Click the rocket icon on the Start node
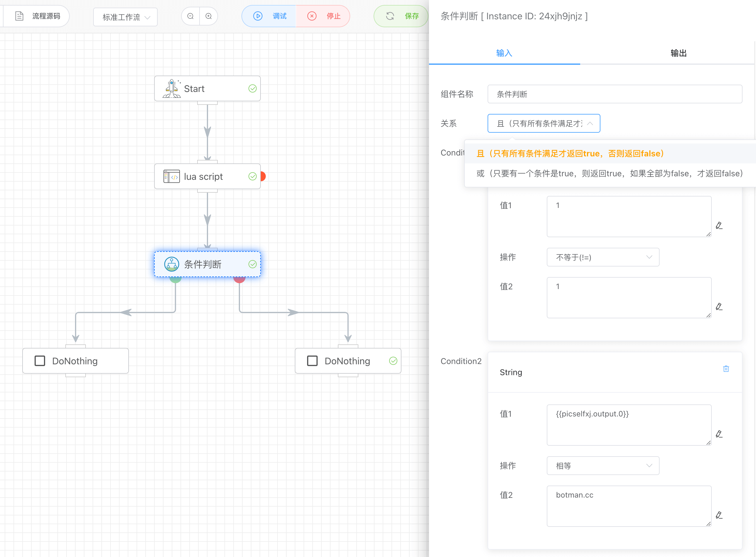 pyautogui.click(x=172, y=89)
